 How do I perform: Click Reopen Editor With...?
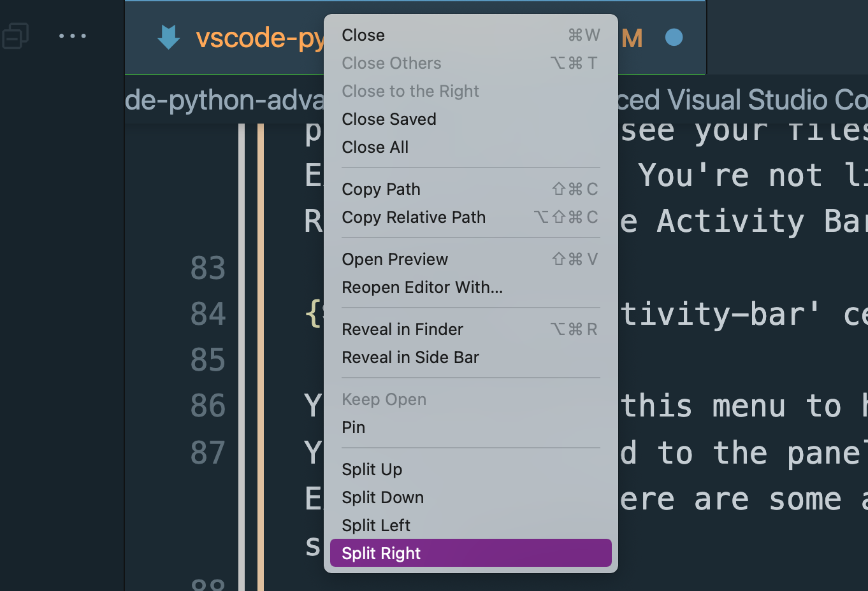click(422, 287)
